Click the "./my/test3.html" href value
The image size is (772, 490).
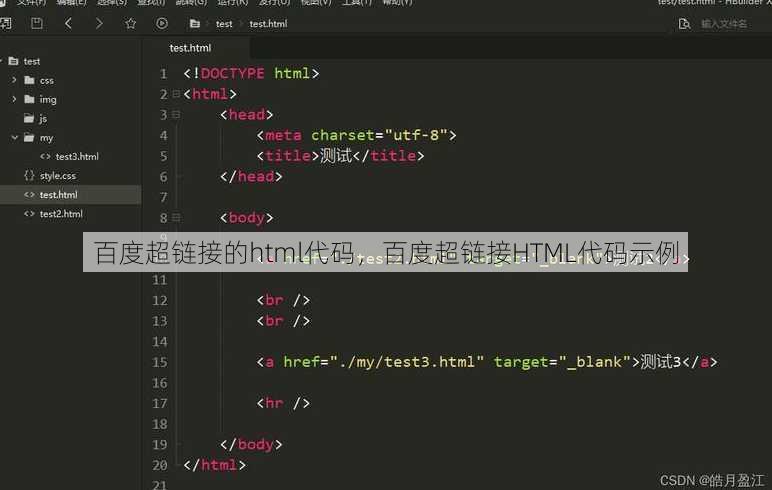pyautogui.click(x=407, y=362)
